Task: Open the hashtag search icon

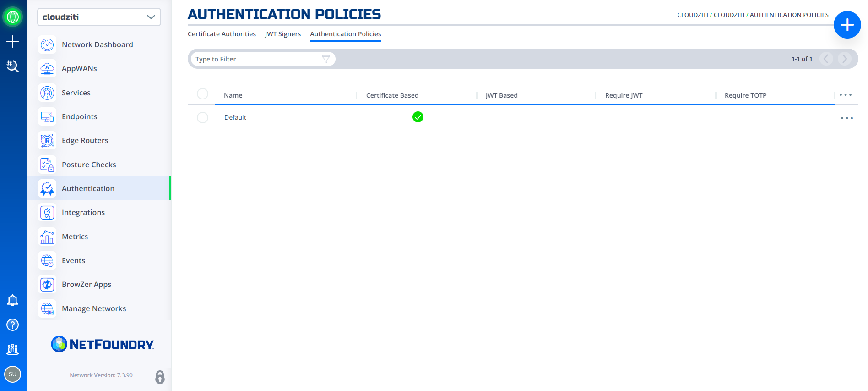Action: pos(13,66)
